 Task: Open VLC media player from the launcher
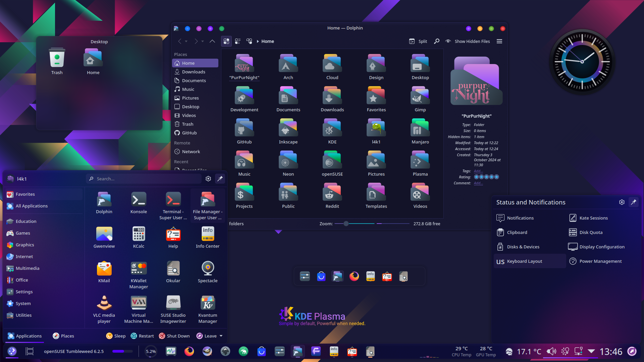(x=104, y=309)
